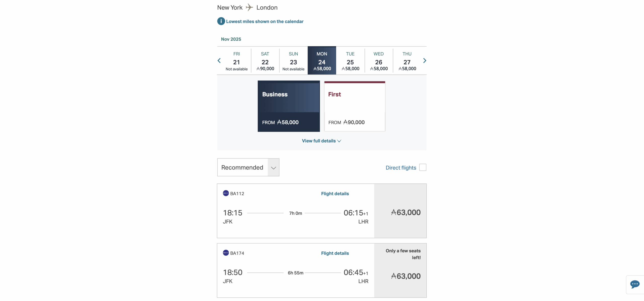Click the 63,000 Avios price for BA112

(x=406, y=212)
